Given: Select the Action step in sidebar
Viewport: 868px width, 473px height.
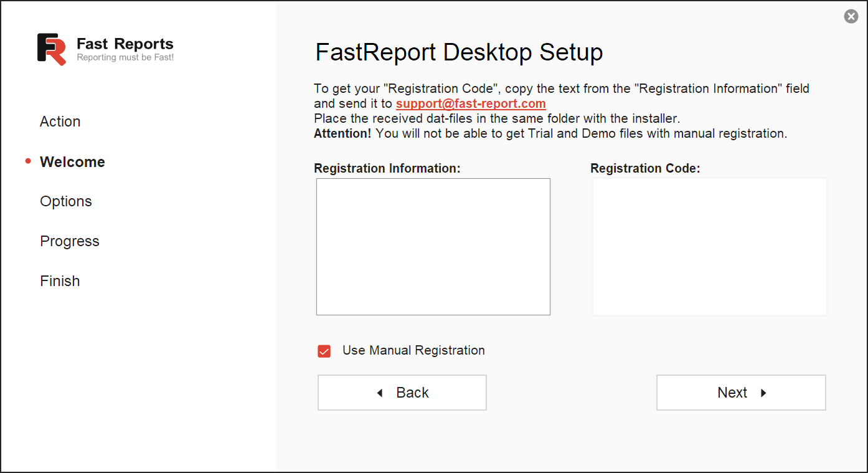Looking at the screenshot, I should point(60,122).
